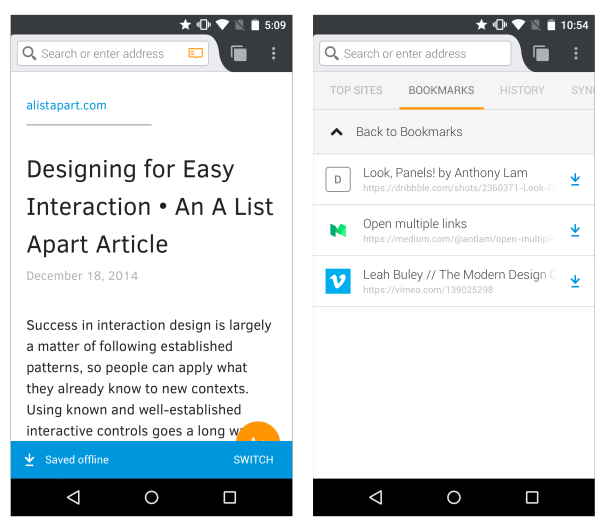
Task: Select the BOOKMARKS tab
Action: [x=441, y=90]
